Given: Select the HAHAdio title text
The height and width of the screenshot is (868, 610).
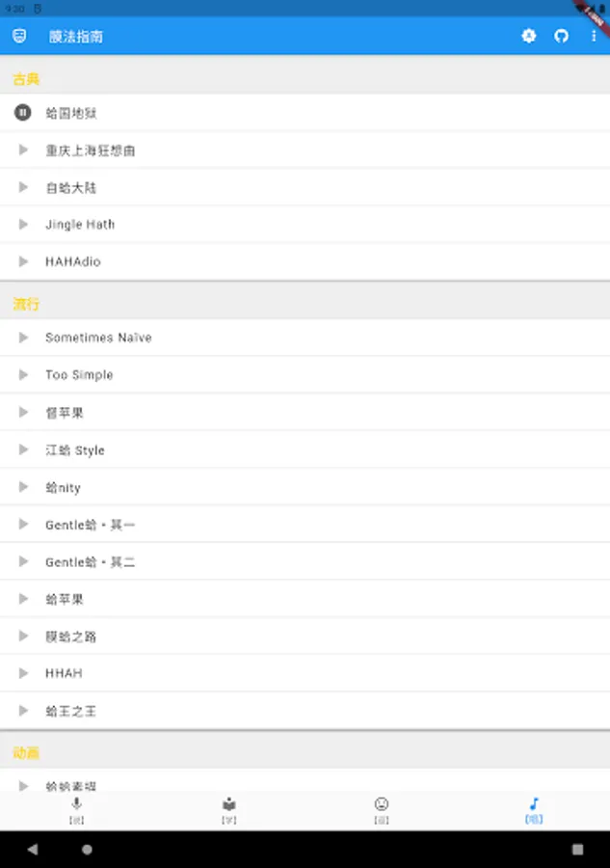Looking at the screenshot, I should pos(73,261).
